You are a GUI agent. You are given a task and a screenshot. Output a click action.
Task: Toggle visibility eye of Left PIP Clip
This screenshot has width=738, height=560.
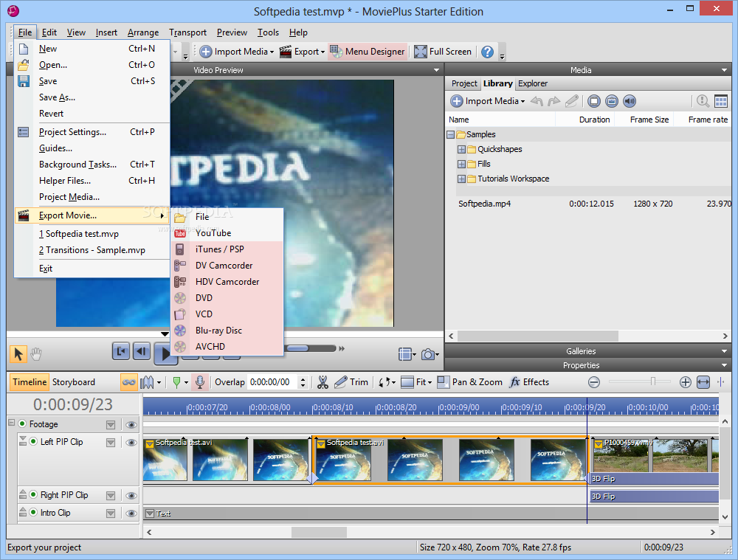tap(131, 443)
